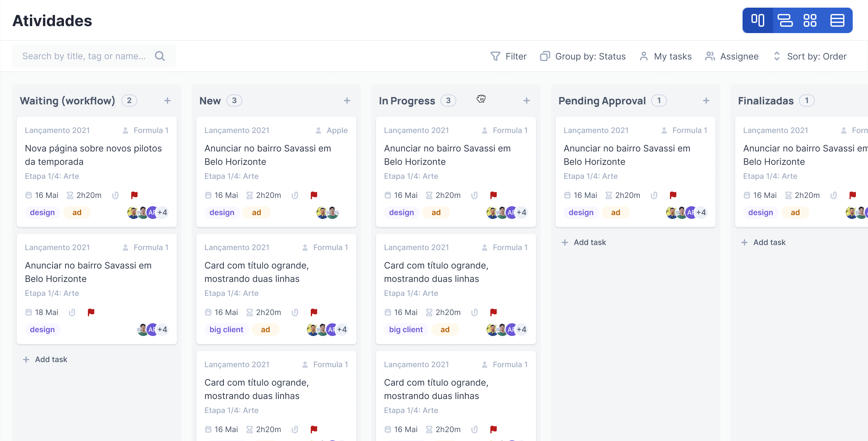Click the Pending Approval column header
Viewport: 868px width, 441px height.
pos(602,101)
